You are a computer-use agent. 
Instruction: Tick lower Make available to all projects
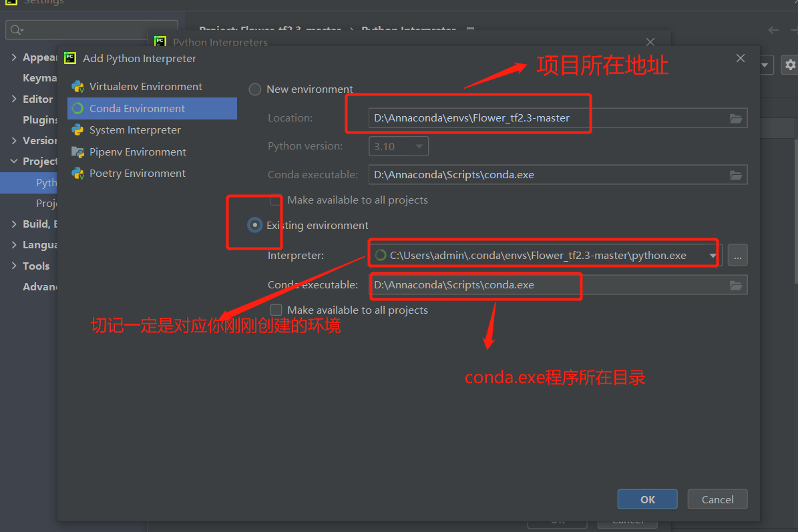[x=276, y=310]
